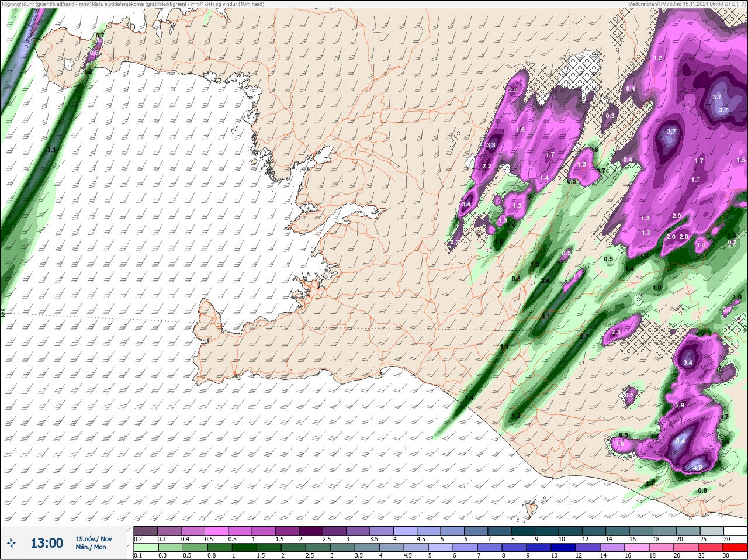748x560 pixels.
Task: Click the 5.4 precipitation value on the map
Action: click(x=680, y=441)
